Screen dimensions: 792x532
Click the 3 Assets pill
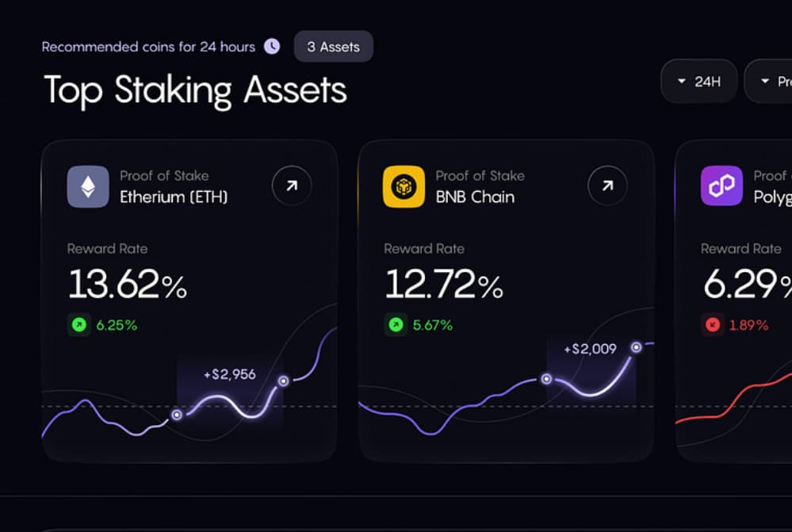click(x=333, y=46)
